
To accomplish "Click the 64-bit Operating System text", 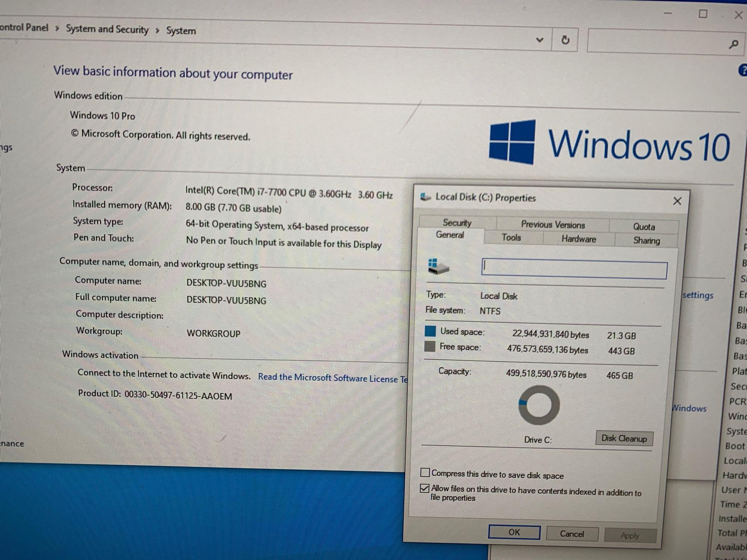I will [x=277, y=226].
